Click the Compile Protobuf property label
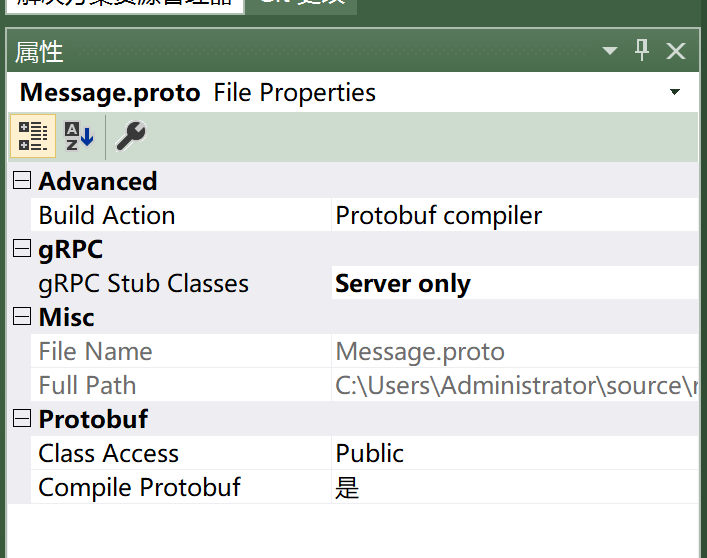Image resolution: width=707 pixels, height=558 pixels. 139,487
